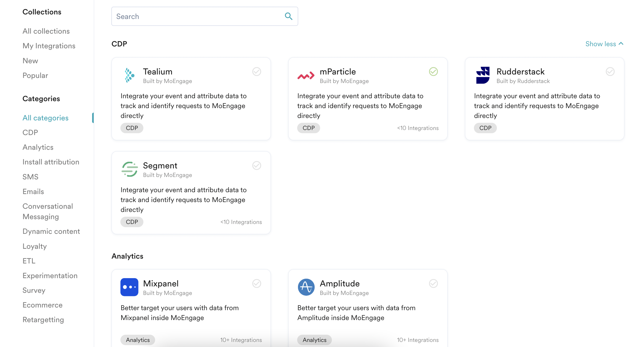
Task: Toggle the Rudderstack card checkmark
Action: (x=610, y=72)
